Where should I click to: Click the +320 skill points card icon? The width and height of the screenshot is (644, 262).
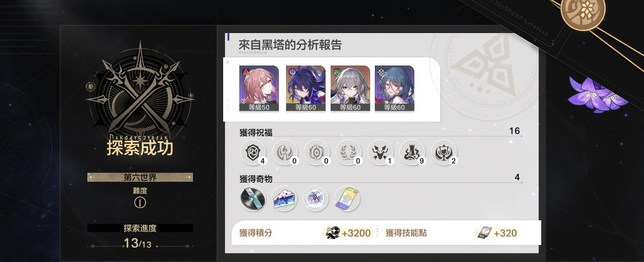point(484,233)
